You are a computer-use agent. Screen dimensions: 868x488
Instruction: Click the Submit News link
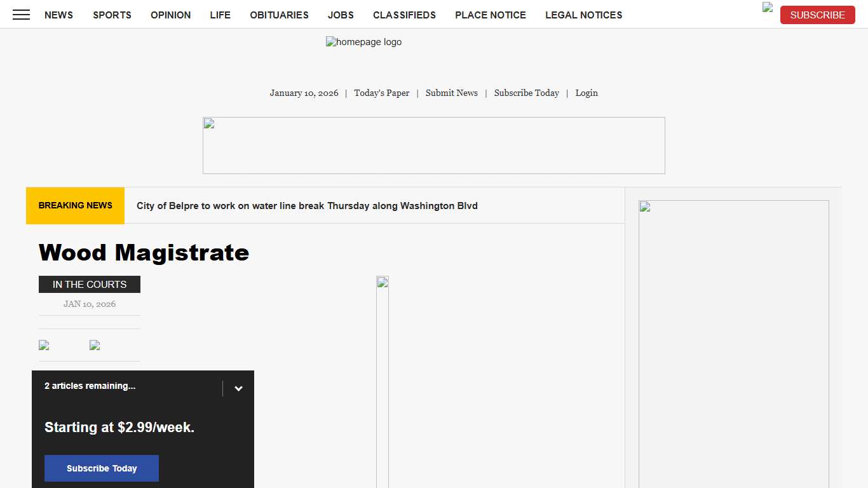[x=451, y=93]
